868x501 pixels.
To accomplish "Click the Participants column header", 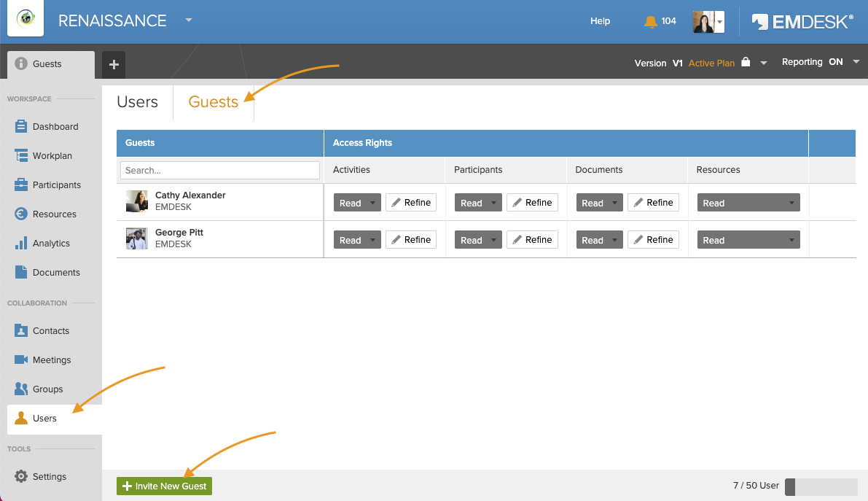I will coord(478,170).
